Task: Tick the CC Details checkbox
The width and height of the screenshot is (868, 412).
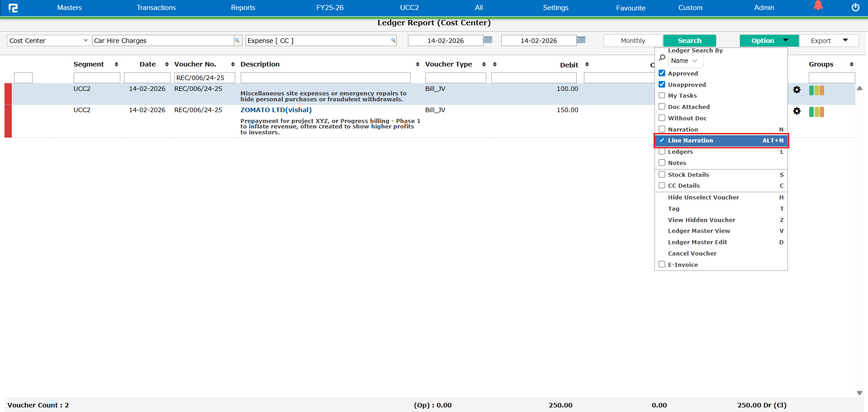Action: point(662,185)
